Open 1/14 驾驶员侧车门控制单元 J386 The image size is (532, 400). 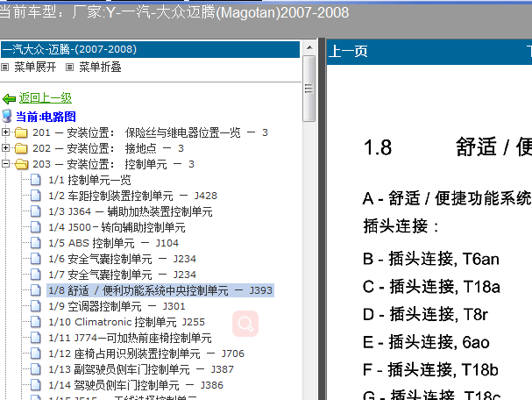click(x=136, y=385)
